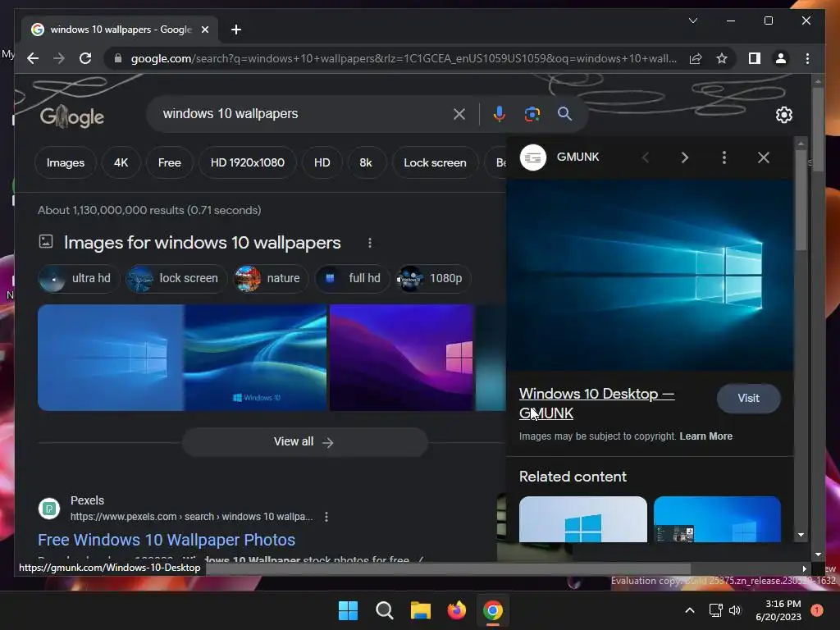Image resolution: width=840 pixels, height=630 pixels.
Task: Open Chrome three-dot menu
Action: click(807, 58)
